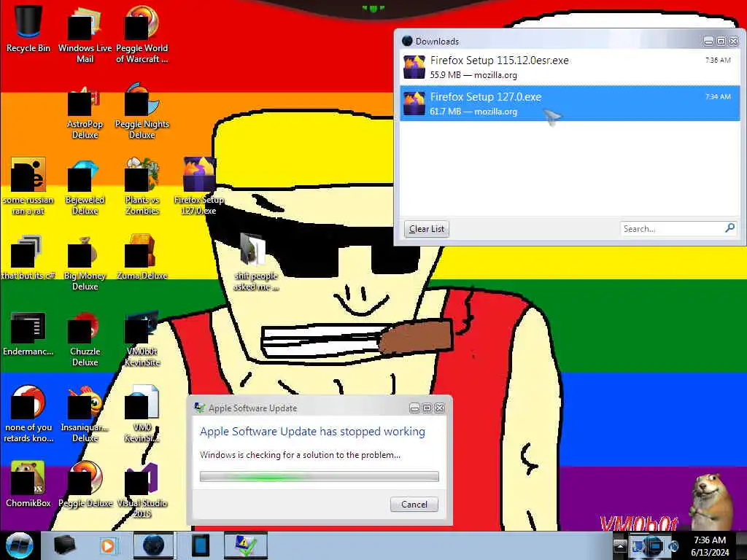Select Plants vs Zombies desktop icon
Image resolution: width=747 pixels, height=560 pixels.
tap(142, 187)
